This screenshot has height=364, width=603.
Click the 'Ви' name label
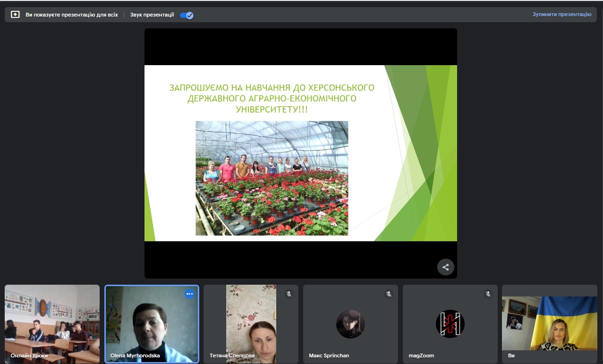pyautogui.click(x=511, y=356)
